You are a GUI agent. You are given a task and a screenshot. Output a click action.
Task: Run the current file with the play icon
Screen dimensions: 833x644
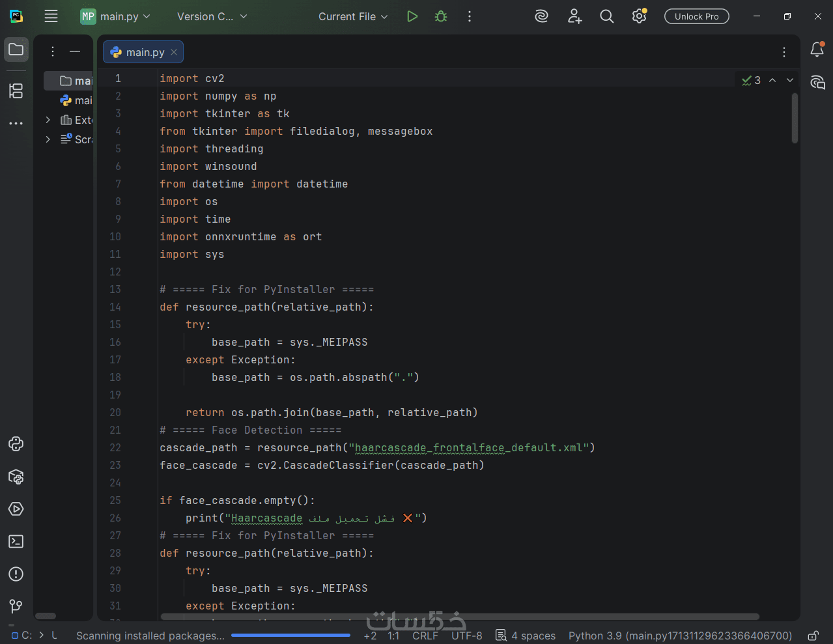[412, 16]
